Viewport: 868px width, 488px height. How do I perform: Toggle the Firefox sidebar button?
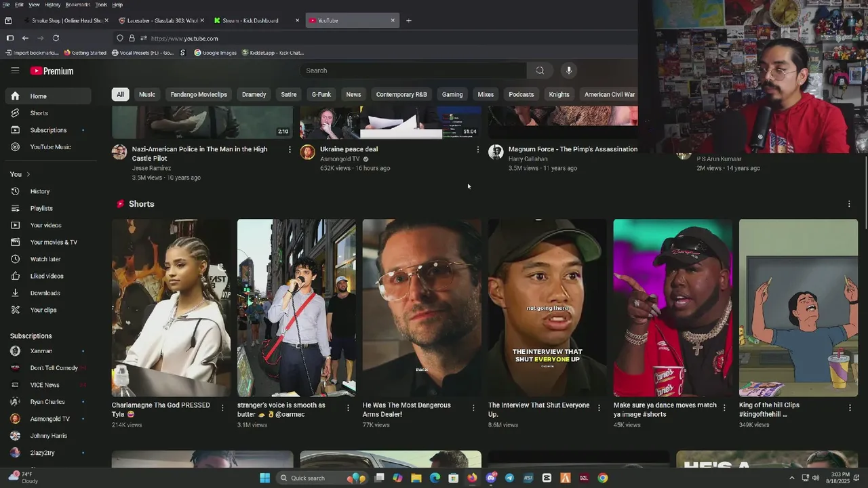point(9,38)
